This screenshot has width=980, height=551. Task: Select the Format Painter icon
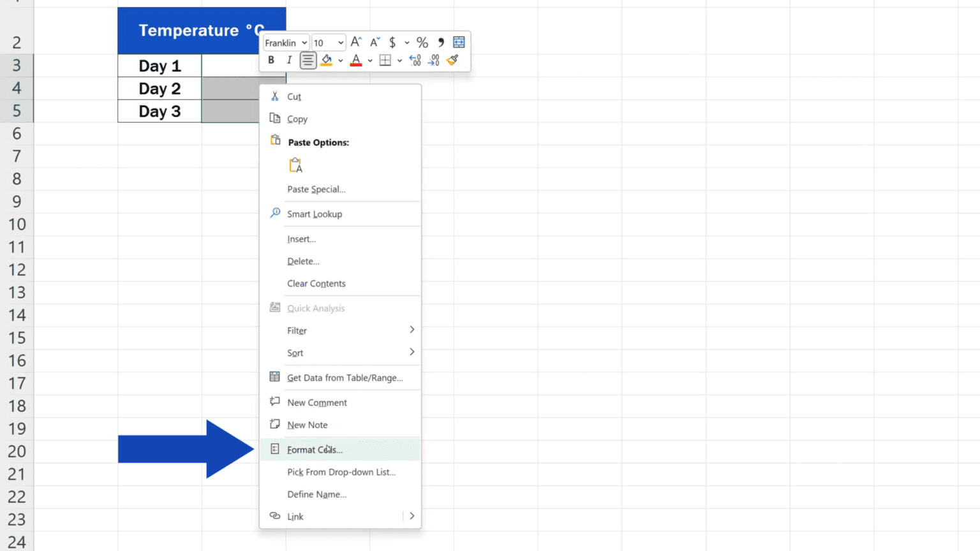pyautogui.click(x=453, y=60)
